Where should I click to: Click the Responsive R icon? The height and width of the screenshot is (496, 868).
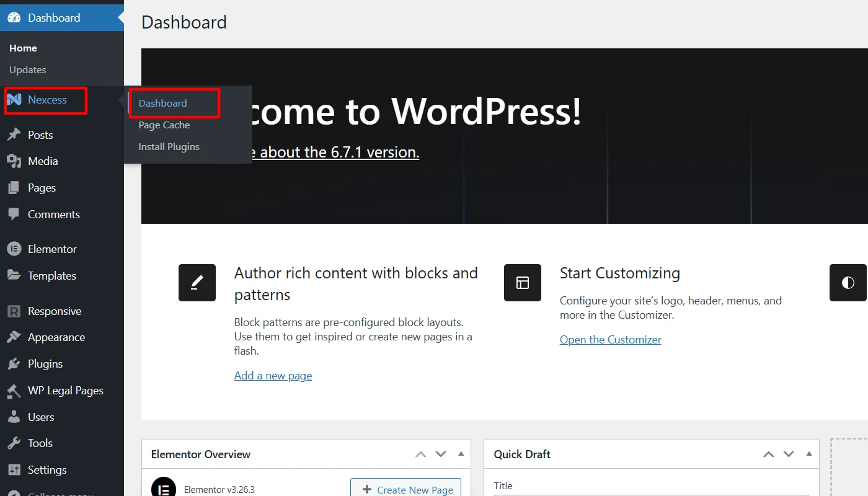point(14,311)
